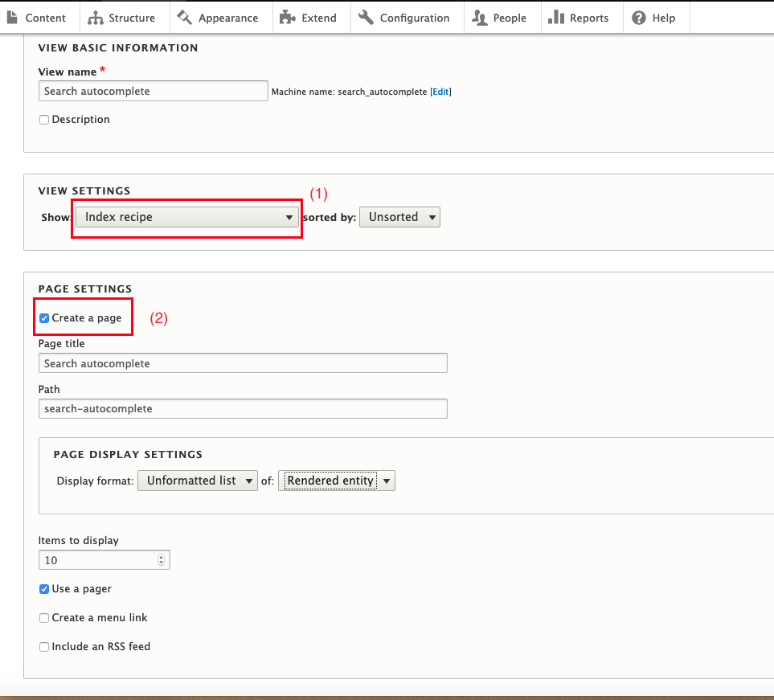Open the Display format Unformatted list dropdown
Viewport: 774px width, 700px height.
pos(198,481)
